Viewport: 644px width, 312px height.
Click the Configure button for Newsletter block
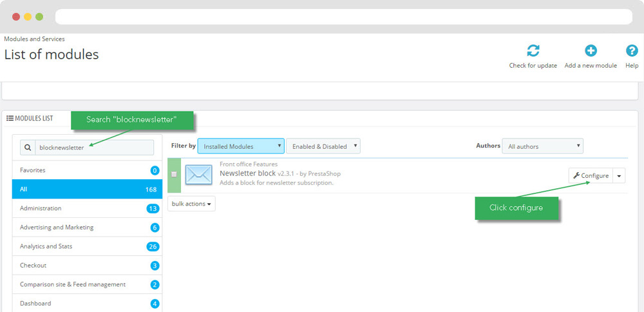[591, 175]
